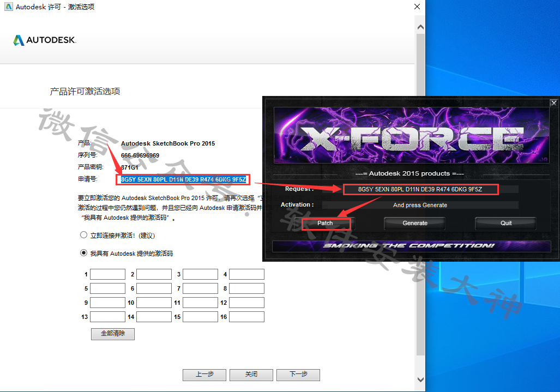
Task: Click the Quit button in X-Force
Action: click(x=505, y=223)
